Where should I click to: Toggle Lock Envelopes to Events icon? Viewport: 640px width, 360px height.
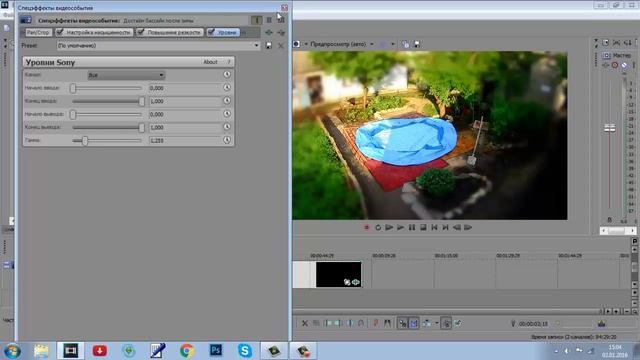446,323
